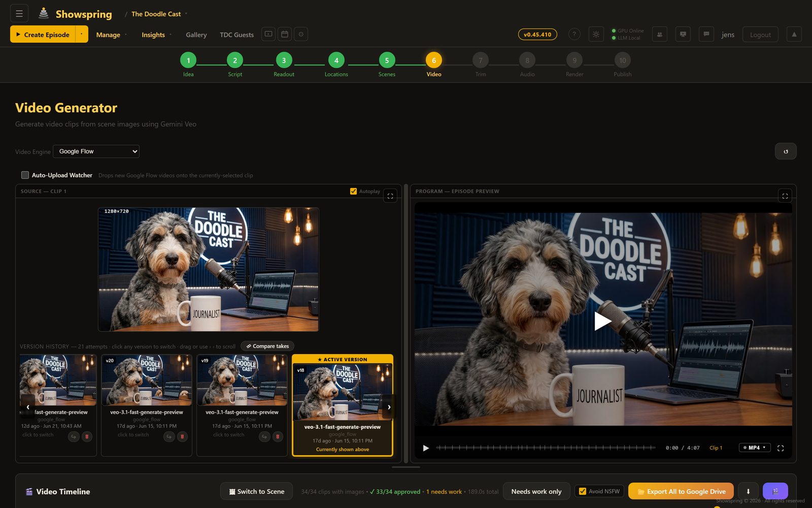Open the Video Engine Google Flow dropdown
The image size is (812, 508).
coord(96,151)
